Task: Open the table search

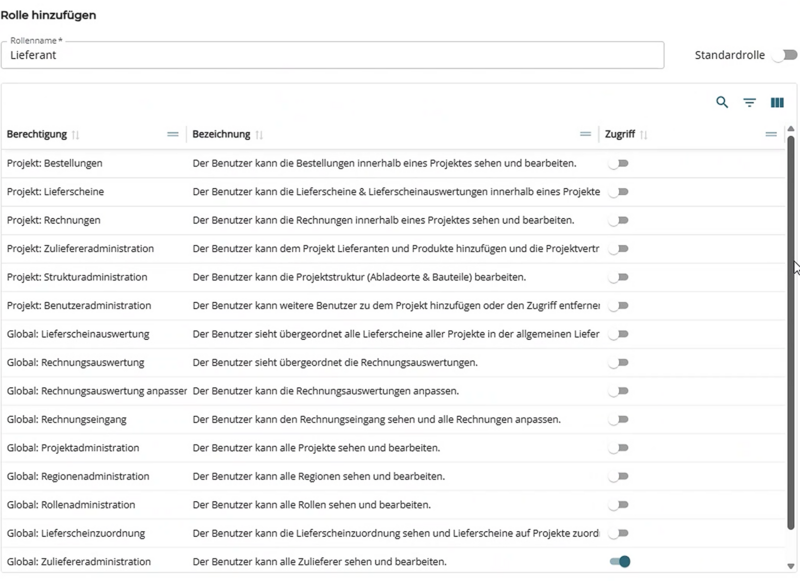Action: click(x=721, y=102)
